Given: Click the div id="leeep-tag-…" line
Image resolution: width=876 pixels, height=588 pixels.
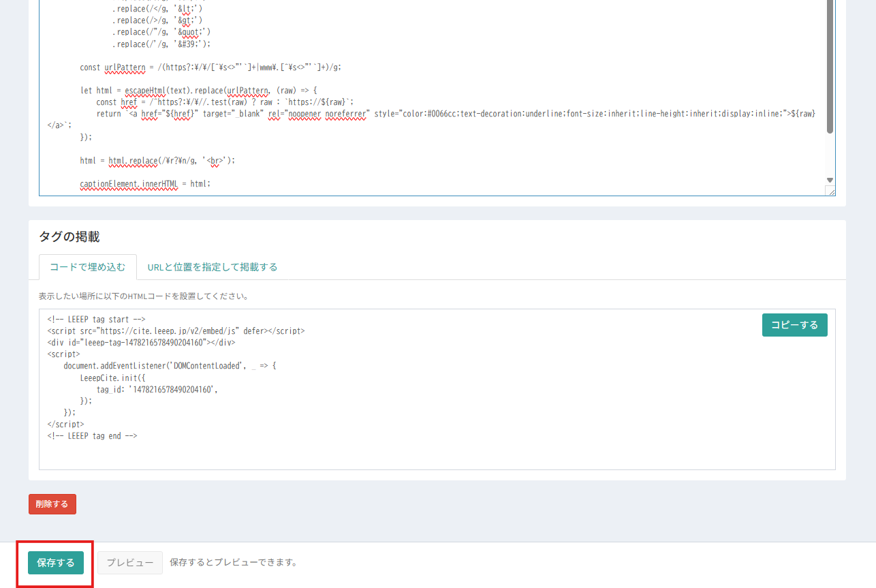Looking at the screenshot, I should [x=142, y=342].
